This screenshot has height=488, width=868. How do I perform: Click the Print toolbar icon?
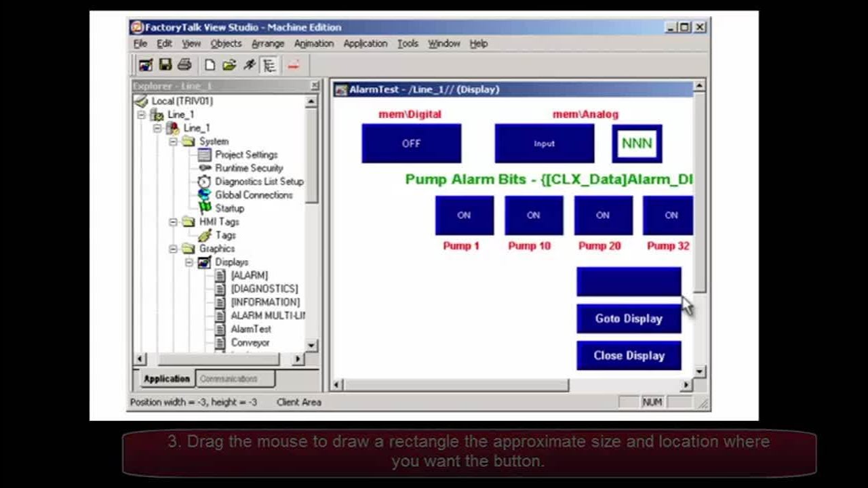point(184,65)
